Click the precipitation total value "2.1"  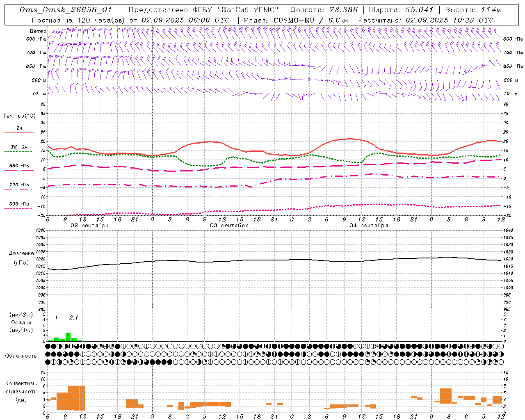coord(73,317)
